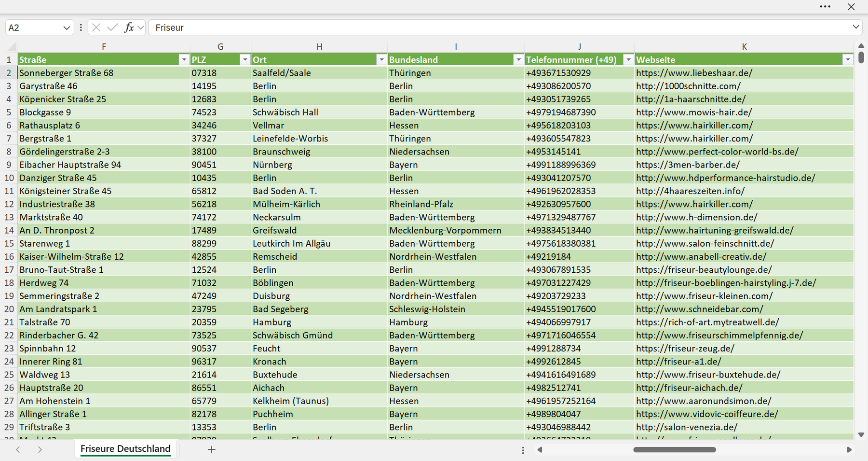Click the insert function fx icon
The width and height of the screenshot is (868, 461).
(x=129, y=28)
